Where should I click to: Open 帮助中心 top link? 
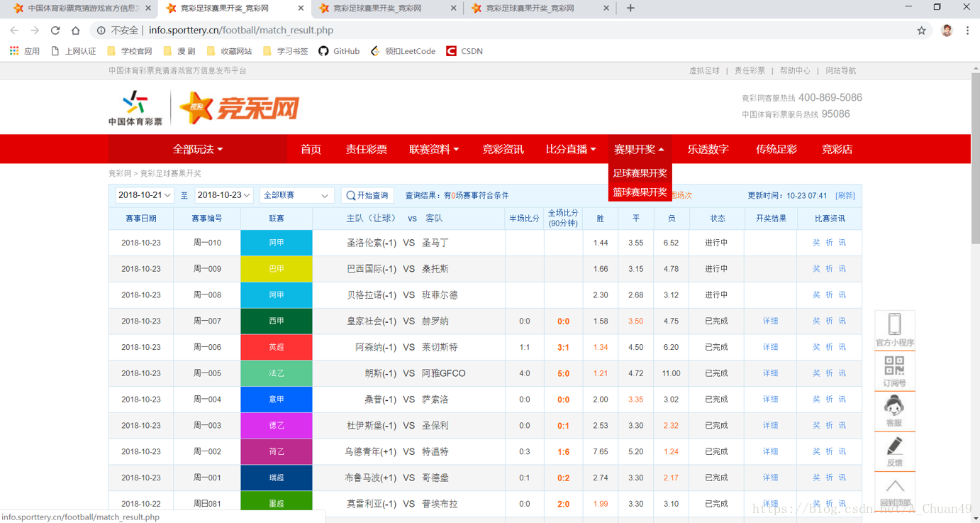click(x=795, y=71)
